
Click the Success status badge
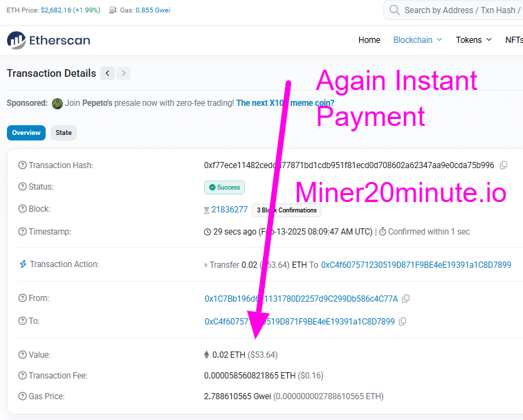click(x=224, y=188)
